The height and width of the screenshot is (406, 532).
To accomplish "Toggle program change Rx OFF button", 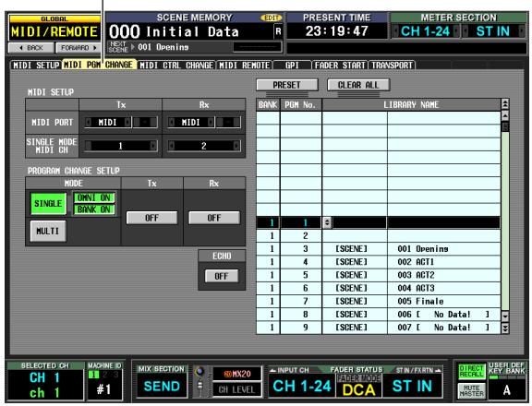I will [x=214, y=218].
